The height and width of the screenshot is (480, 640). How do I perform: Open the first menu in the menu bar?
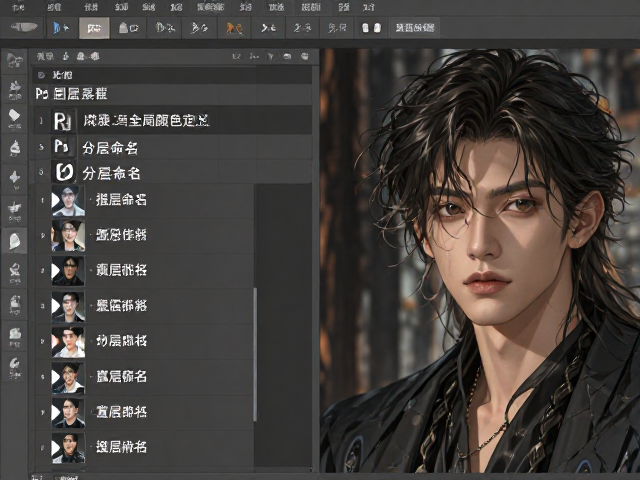pyautogui.click(x=19, y=7)
